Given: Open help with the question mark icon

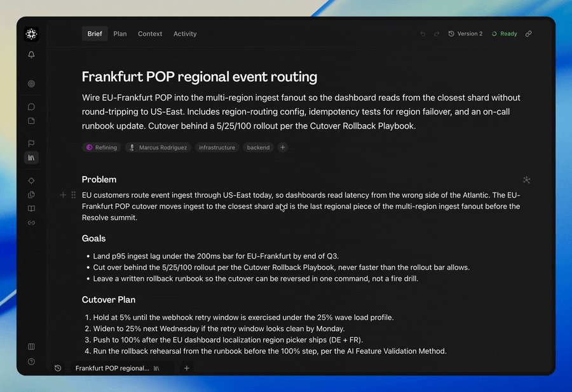Looking at the screenshot, I should (x=31, y=362).
